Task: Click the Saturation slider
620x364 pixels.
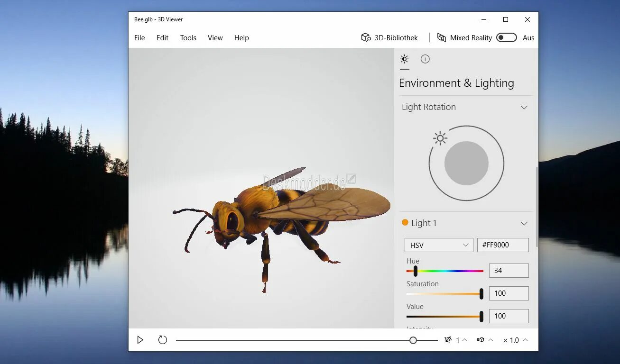Action: tap(445, 294)
